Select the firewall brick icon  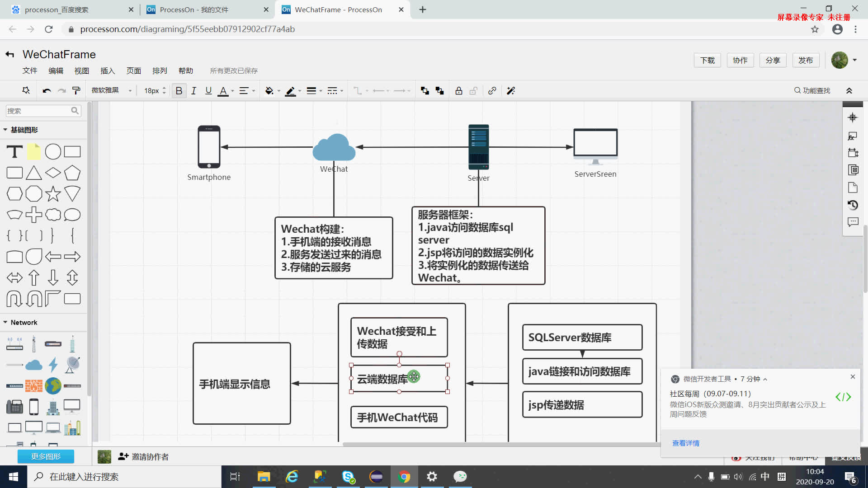pos(33,386)
